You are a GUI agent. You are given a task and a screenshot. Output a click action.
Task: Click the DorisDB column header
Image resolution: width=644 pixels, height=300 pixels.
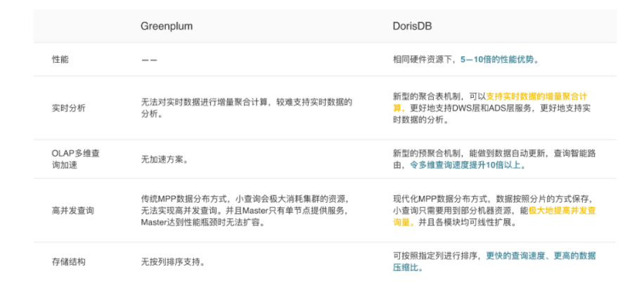click(412, 26)
